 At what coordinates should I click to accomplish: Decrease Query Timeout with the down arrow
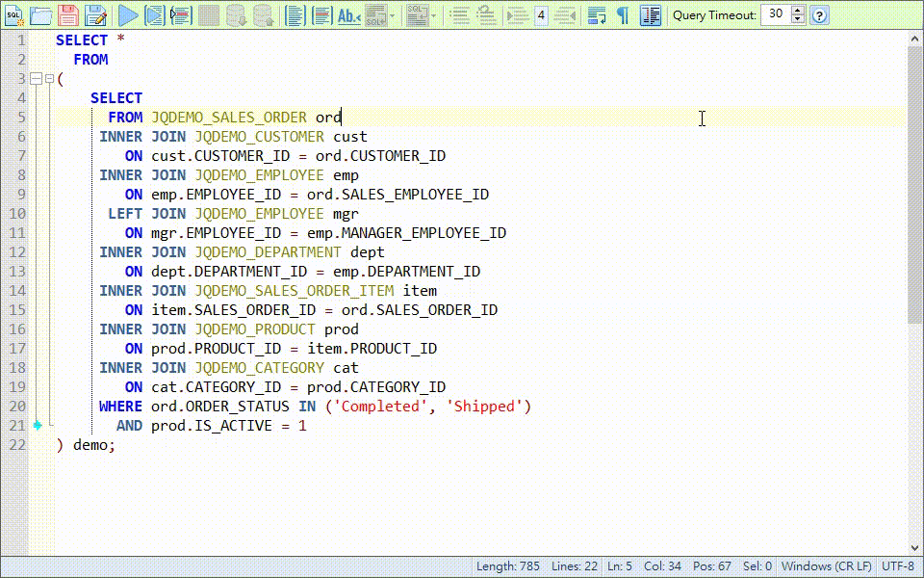[x=798, y=19]
